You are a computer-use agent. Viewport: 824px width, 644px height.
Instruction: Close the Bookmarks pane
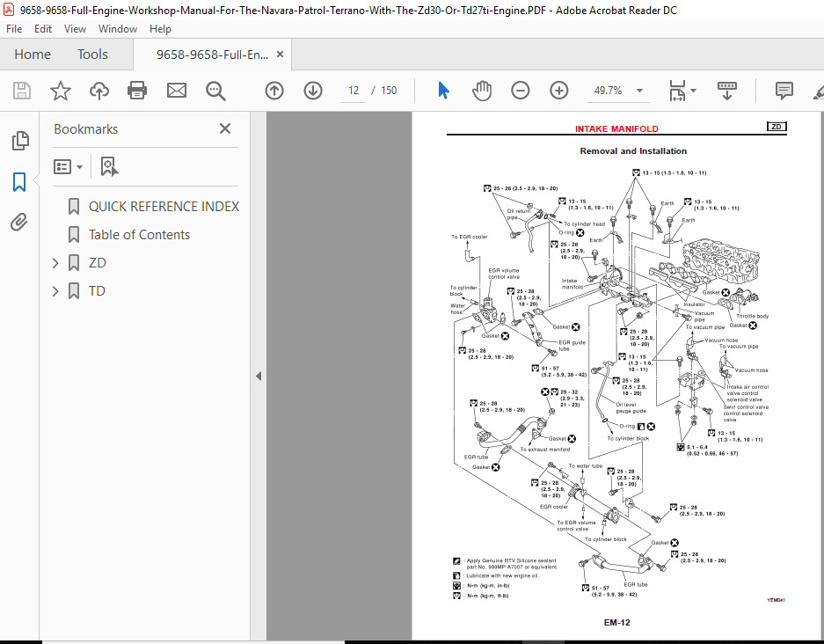pos(225,128)
